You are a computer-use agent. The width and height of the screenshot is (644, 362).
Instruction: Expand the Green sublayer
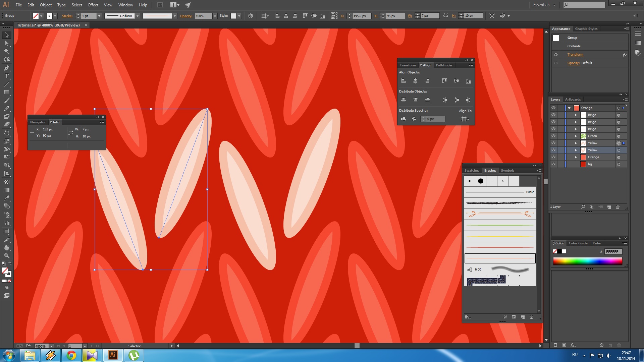576,136
